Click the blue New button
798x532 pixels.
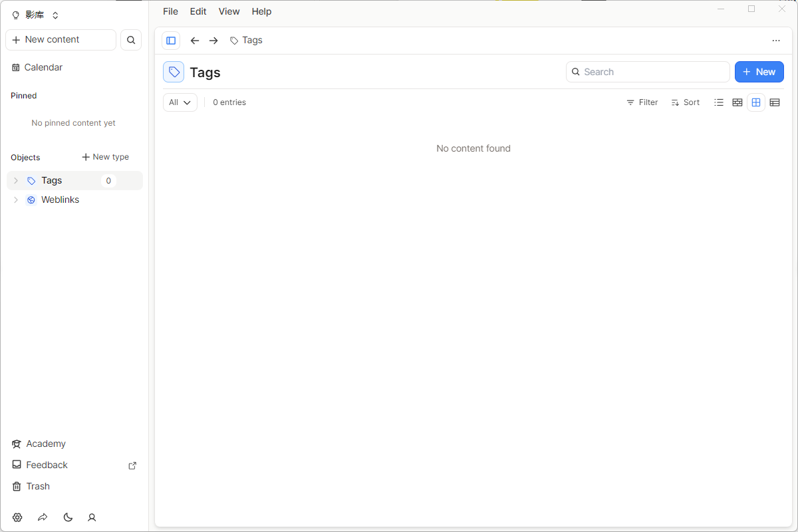(x=759, y=72)
